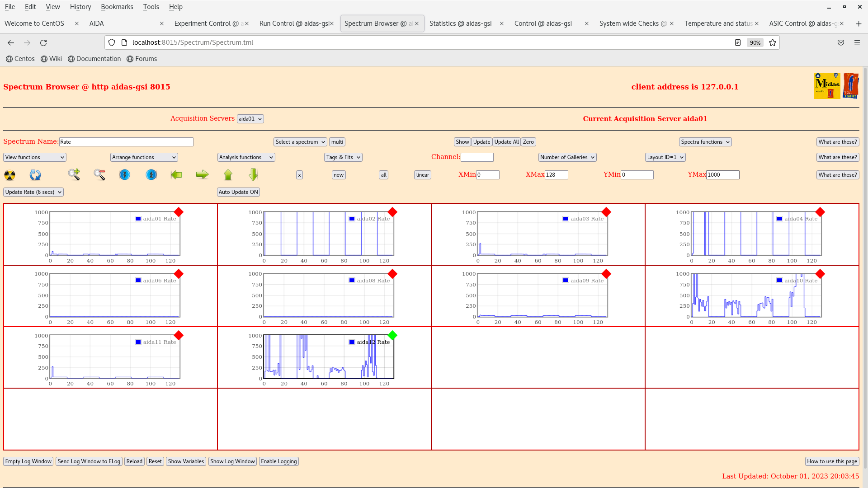868x488 pixels.
Task: Click the green right arrow icon
Action: (202, 175)
